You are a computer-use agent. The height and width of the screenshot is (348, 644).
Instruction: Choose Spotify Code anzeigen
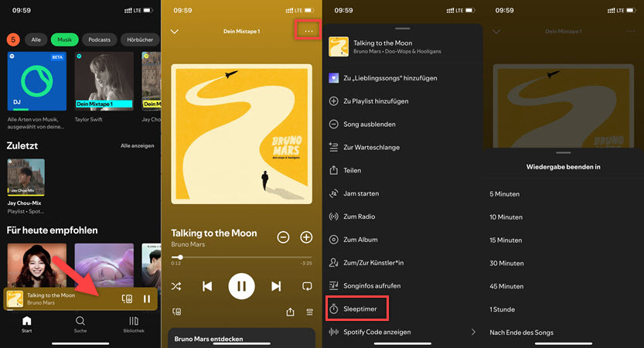[377, 332]
